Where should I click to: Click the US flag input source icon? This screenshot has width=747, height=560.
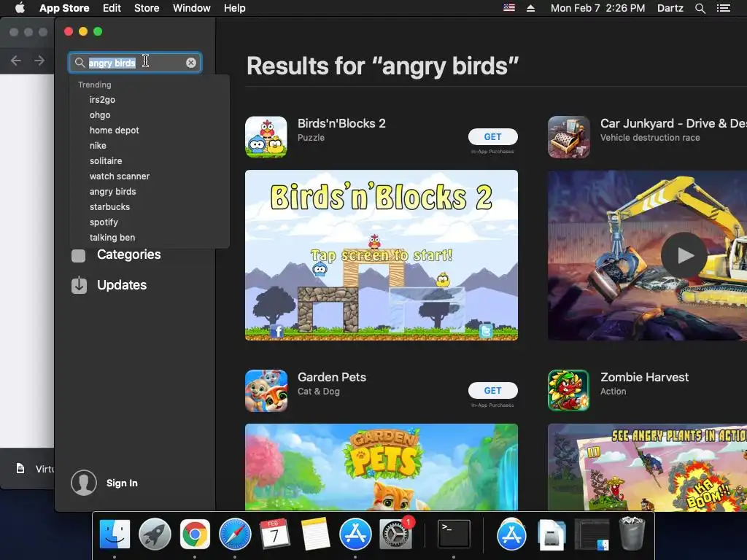coord(509,8)
